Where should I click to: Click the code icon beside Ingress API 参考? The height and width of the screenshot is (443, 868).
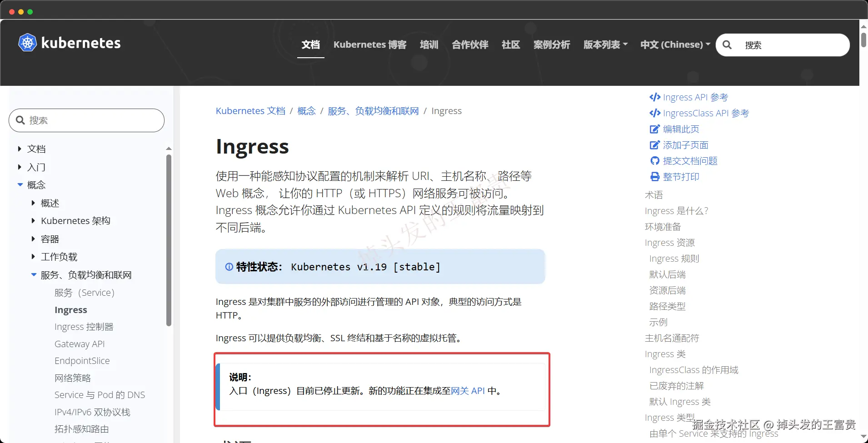click(654, 97)
